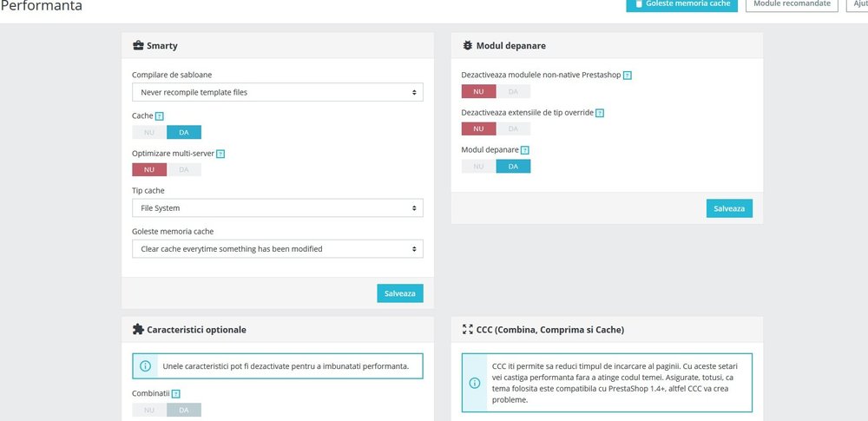Click help icon beside Dezactiveaza modulele non-native
The height and width of the screenshot is (421, 868).
click(x=628, y=76)
